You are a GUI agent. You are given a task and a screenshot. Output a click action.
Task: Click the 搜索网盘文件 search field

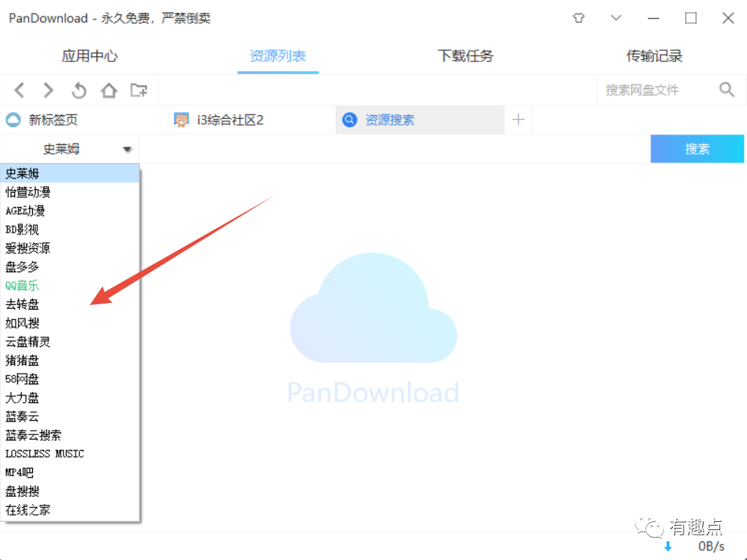[x=657, y=90]
